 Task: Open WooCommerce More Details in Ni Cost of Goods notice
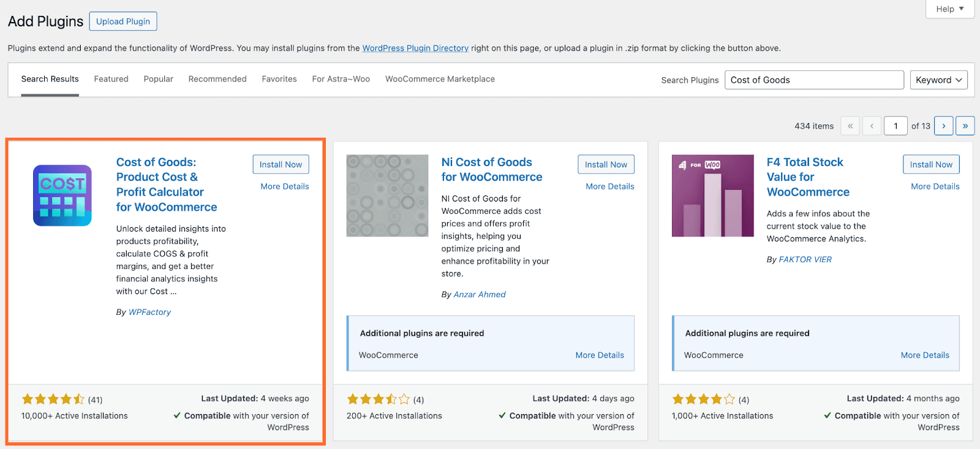pos(600,355)
